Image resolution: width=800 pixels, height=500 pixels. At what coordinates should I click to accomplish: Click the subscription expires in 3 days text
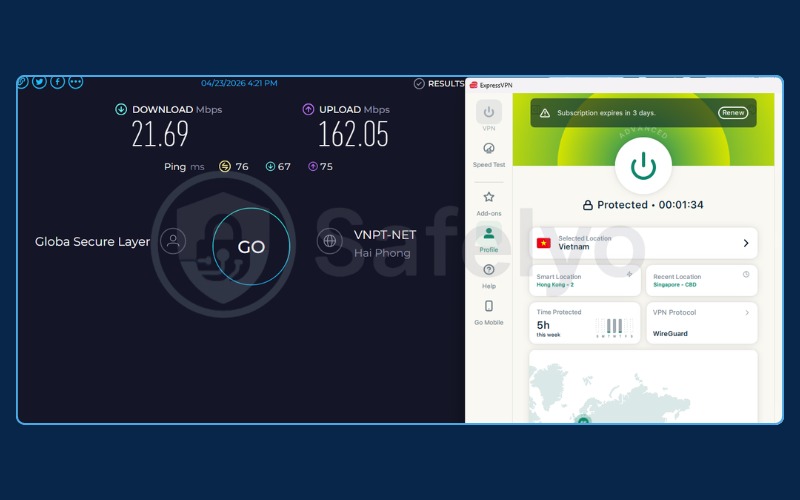606,113
